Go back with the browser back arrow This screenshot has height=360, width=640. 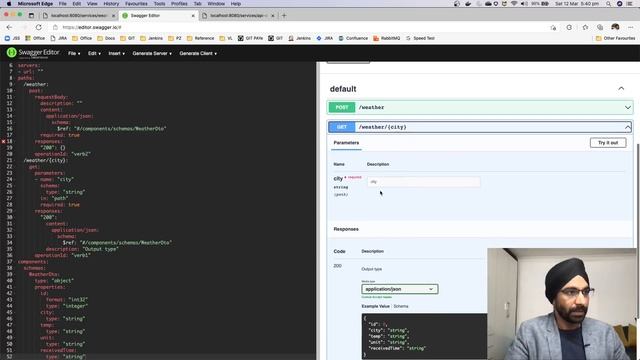click(x=9, y=27)
